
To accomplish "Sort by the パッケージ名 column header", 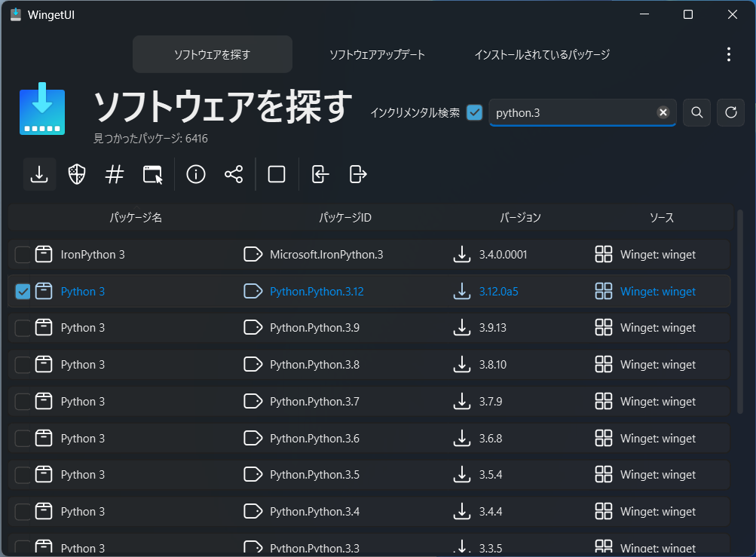I will point(136,217).
